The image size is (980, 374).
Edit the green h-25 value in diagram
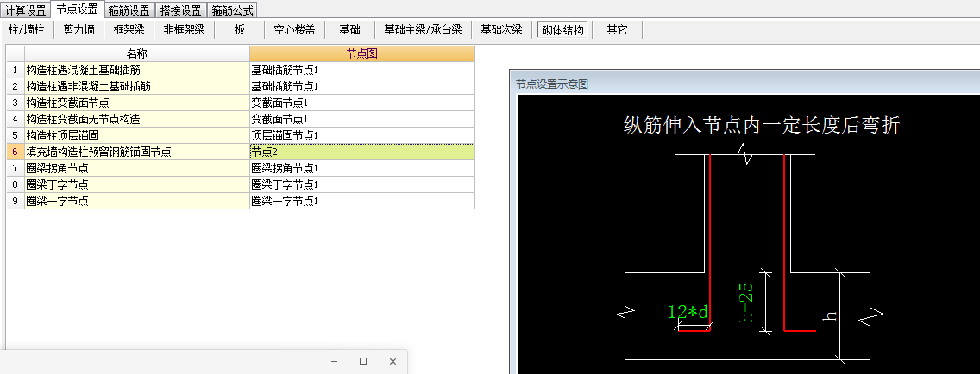tap(746, 302)
